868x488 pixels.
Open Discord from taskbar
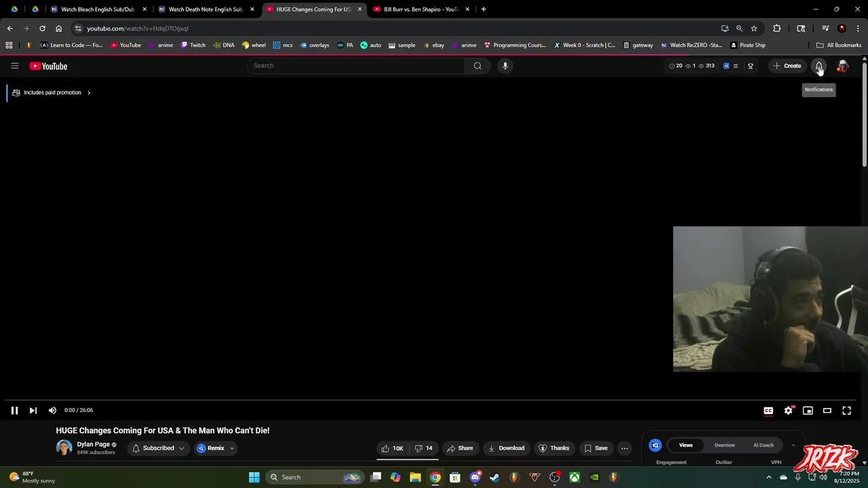[475, 477]
